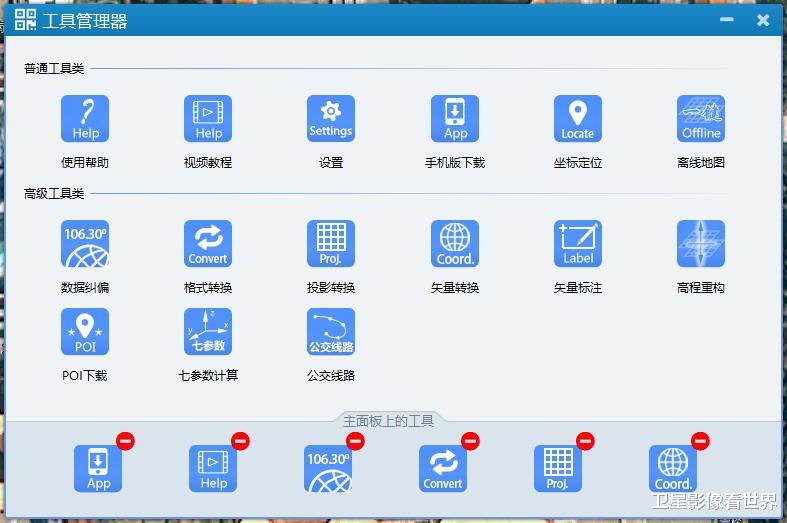Open the 高程重构 elevation icon
The image size is (787, 523).
(x=701, y=243)
